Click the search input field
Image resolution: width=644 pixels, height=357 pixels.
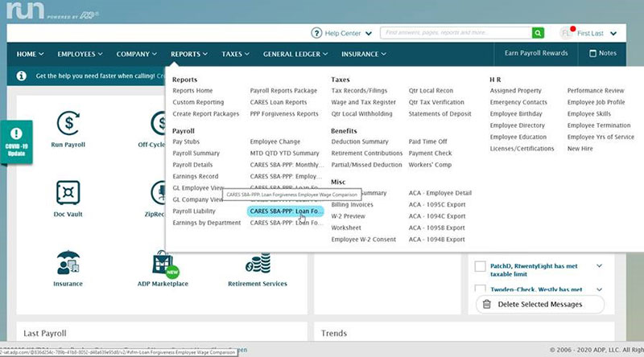tap(456, 33)
